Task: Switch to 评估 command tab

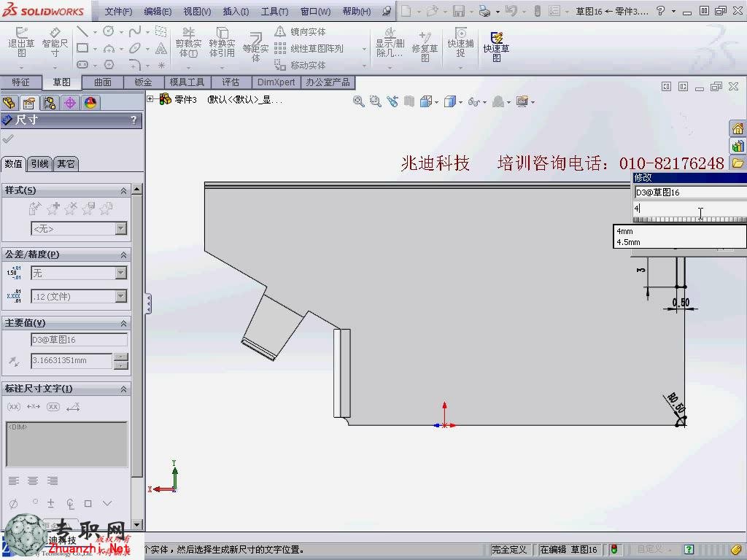Action: point(231,82)
